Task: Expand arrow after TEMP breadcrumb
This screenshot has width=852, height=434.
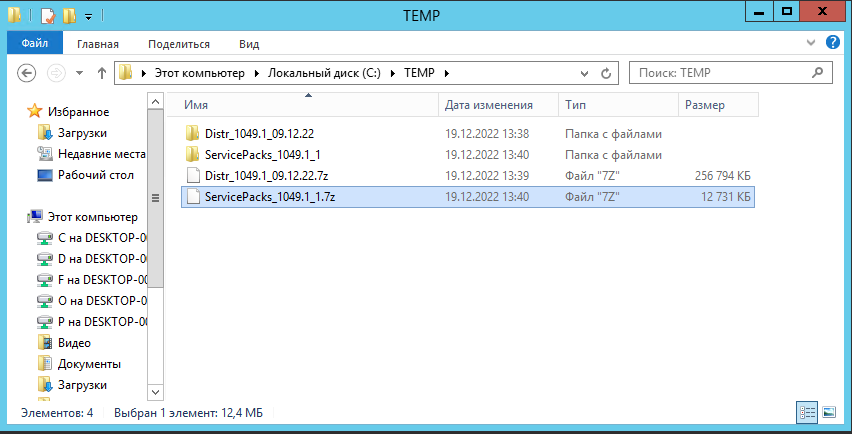Action: tap(447, 73)
